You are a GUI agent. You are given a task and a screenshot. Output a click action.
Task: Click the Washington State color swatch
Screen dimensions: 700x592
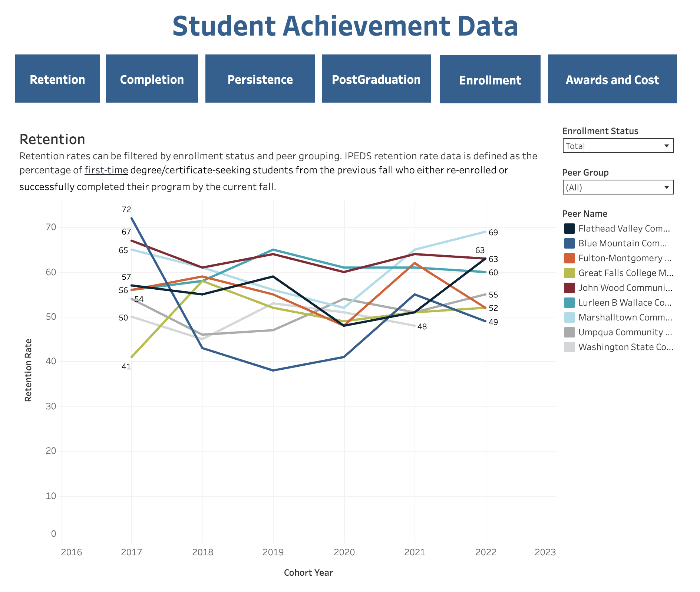(570, 347)
